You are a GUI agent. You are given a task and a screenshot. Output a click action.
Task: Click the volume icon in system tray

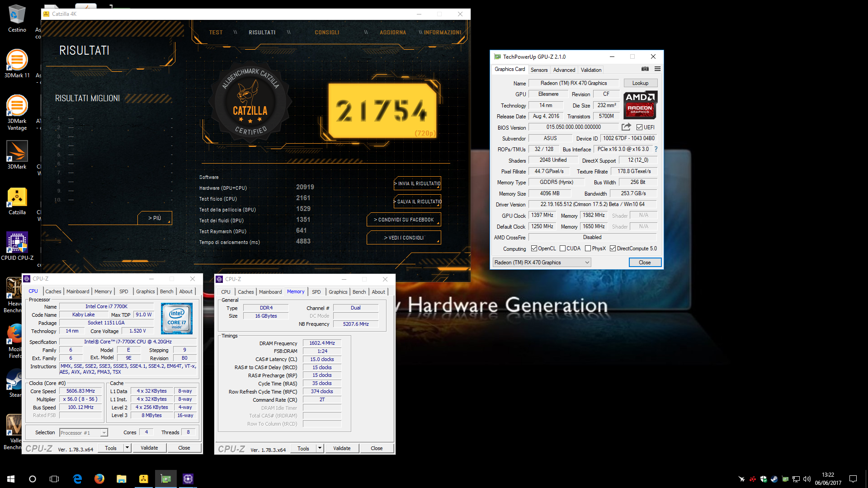pos(807,479)
